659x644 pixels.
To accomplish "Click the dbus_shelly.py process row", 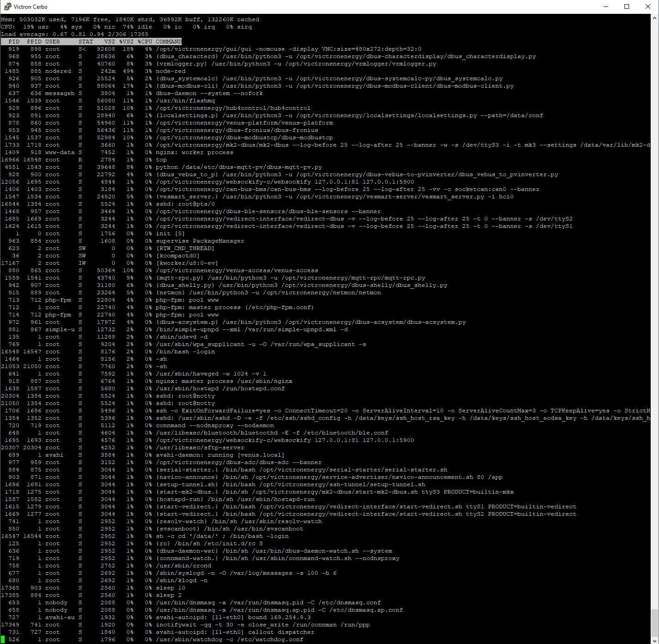I will (x=224, y=285).
